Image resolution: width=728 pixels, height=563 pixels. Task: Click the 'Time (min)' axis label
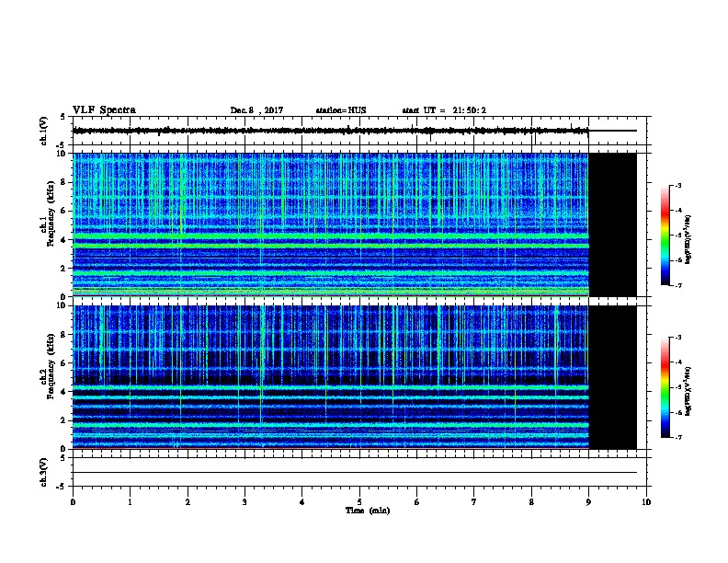pos(368,511)
